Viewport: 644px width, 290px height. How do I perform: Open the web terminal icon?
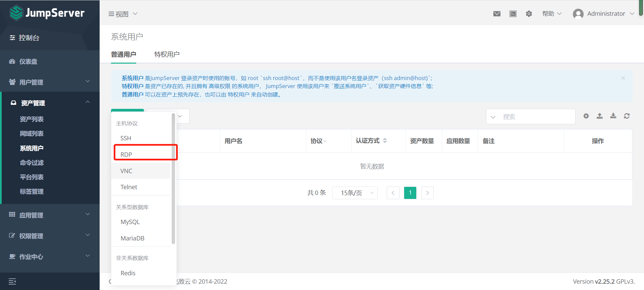point(513,14)
